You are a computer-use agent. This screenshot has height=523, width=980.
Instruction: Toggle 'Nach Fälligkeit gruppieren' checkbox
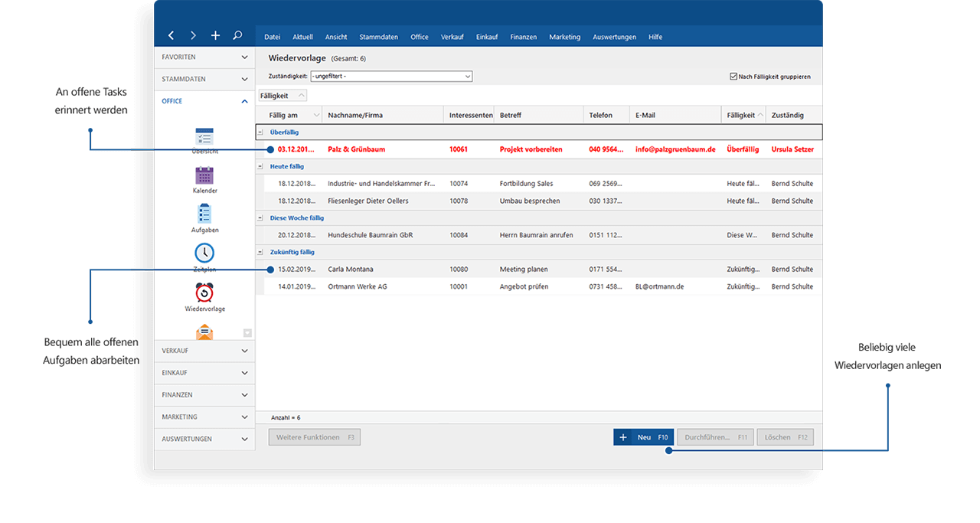pos(733,77)
